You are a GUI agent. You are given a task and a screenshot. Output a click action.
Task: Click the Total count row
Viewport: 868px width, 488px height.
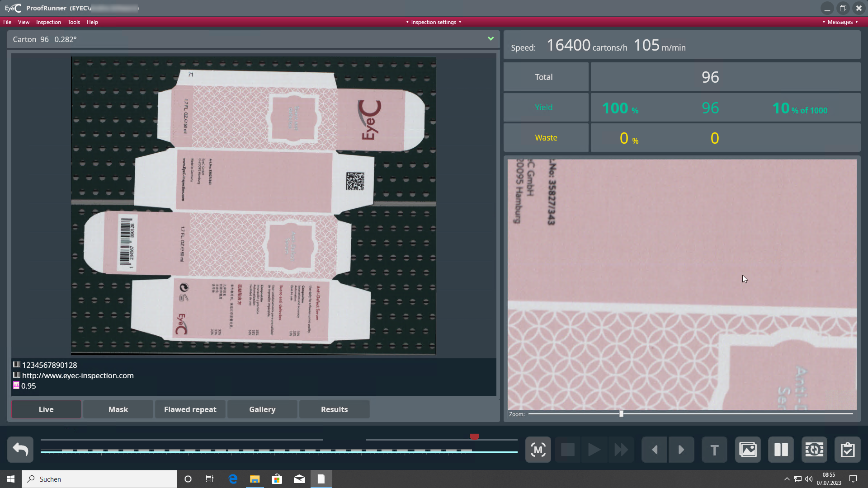[x=682, y=77]
